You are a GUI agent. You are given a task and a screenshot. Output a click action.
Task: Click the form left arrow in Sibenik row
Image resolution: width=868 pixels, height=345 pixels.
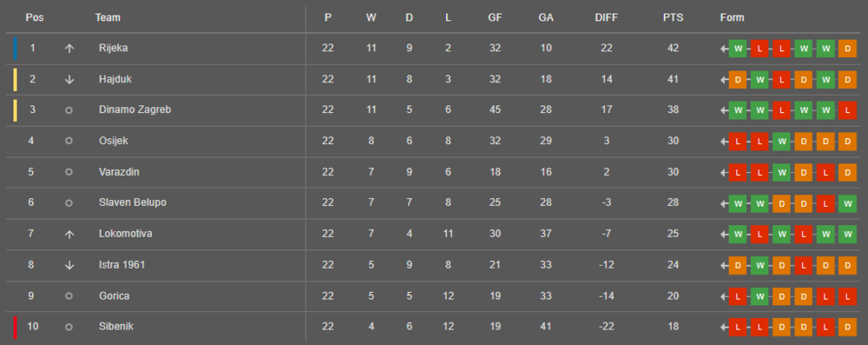pos(724,328)
